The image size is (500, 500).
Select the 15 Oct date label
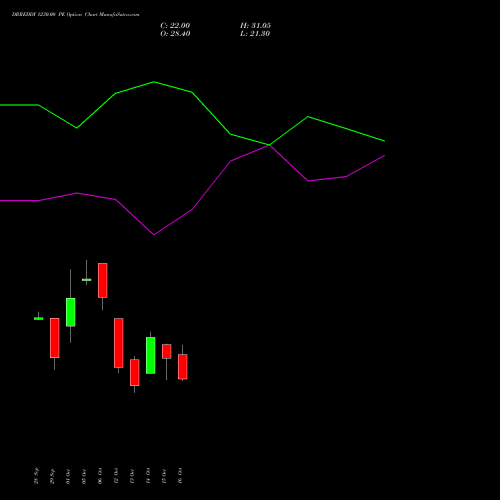(x=164, y=476)
